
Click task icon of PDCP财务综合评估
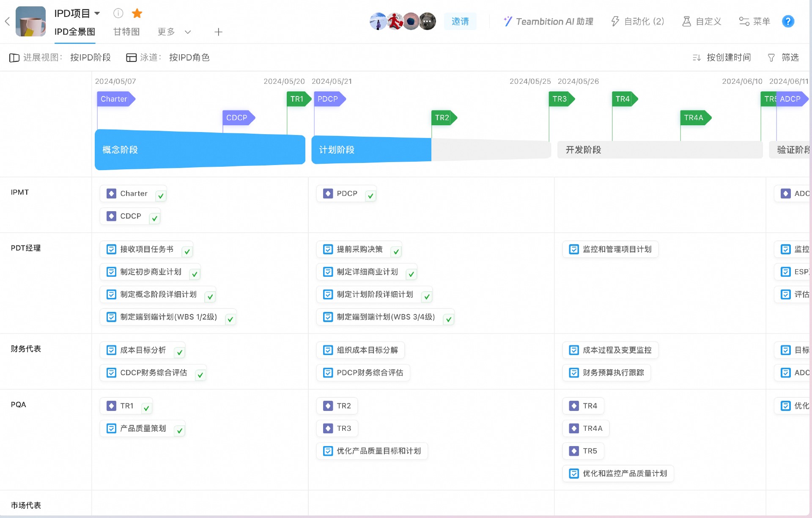pos(328,372)
